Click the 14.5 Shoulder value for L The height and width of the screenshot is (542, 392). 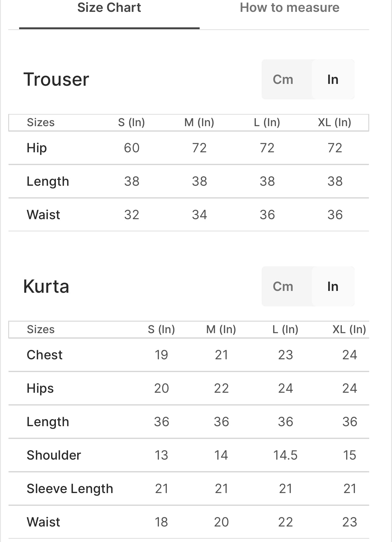pyautogui.click(x=285, y=455)
